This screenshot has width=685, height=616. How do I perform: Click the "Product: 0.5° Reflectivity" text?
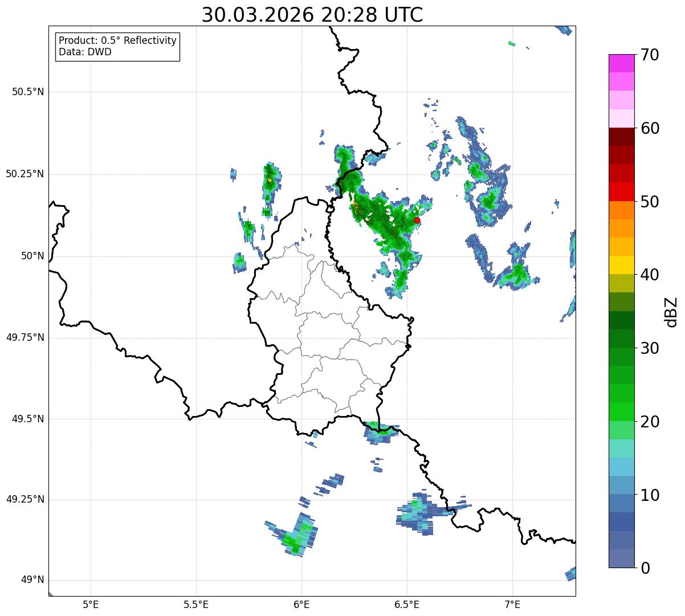point(118,41)
